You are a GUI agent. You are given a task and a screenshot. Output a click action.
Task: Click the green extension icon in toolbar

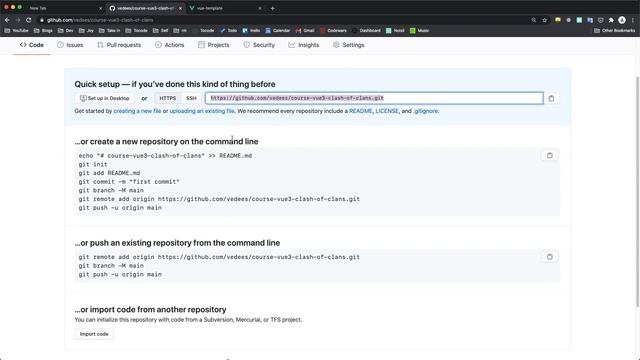click(x=579, y=20)
